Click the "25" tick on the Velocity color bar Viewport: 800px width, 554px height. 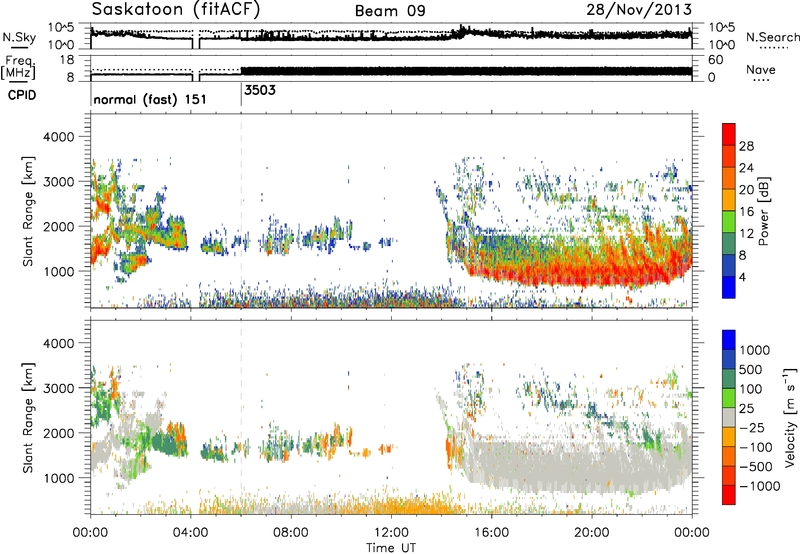pyautogui.click(x=746, y=408)
